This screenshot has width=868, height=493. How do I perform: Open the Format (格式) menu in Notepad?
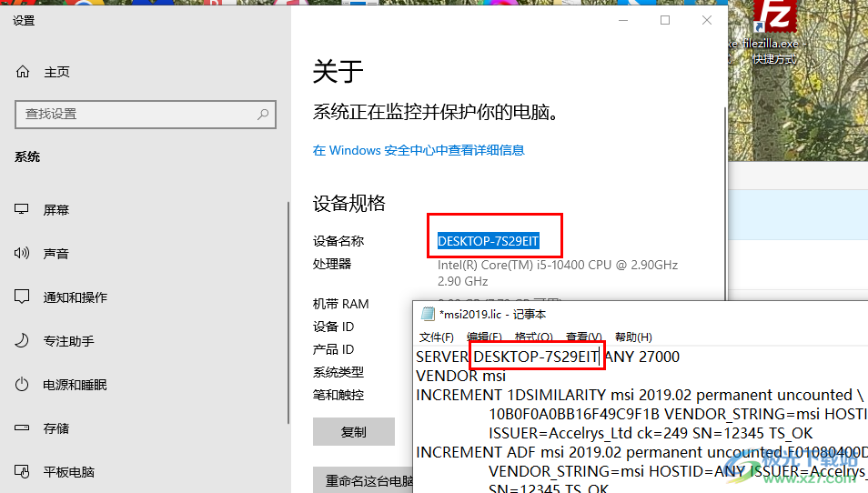(534, 337)
